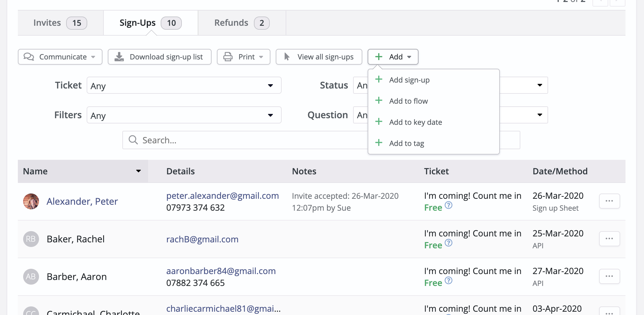
Task: Click Peter Alexander's profile photo
Action: click(x=31, y=201)
